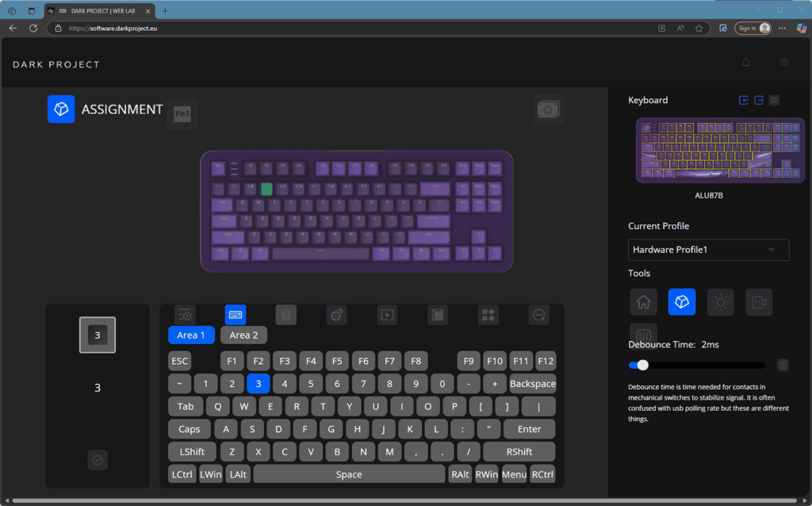Go back using browser back arrow
Image resolution: width=812 pixels, height=506 pixels.
pos(13,29)
